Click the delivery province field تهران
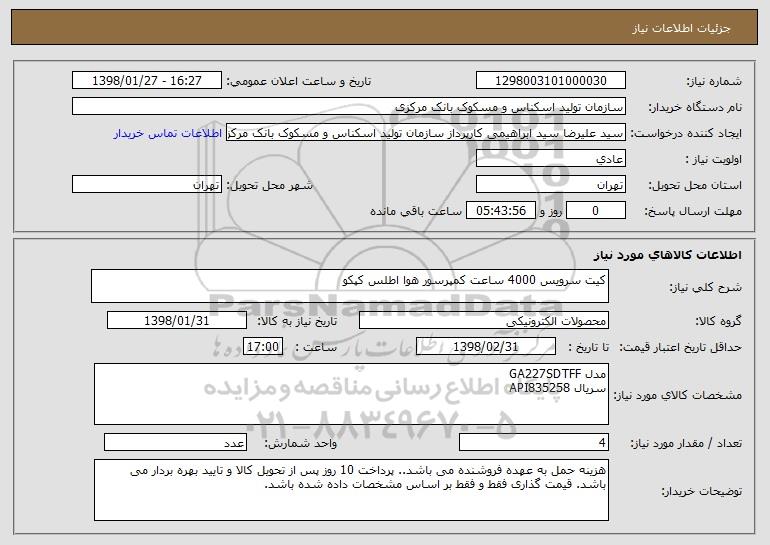 tap(550, 185)
